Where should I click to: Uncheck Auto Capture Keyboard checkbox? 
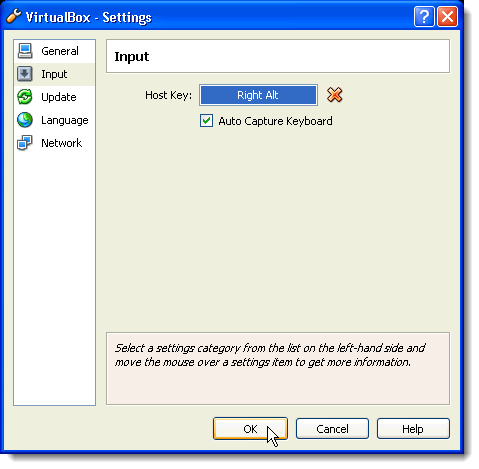(206, 121)
